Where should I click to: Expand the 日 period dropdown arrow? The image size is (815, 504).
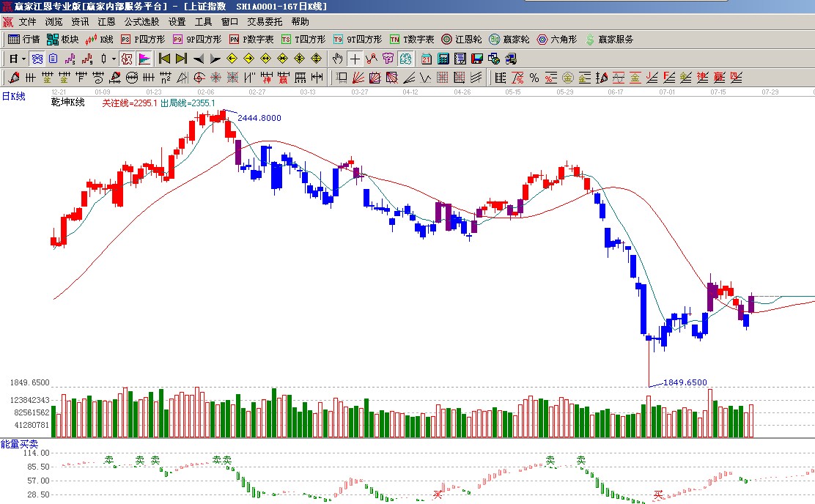point(23,59)
